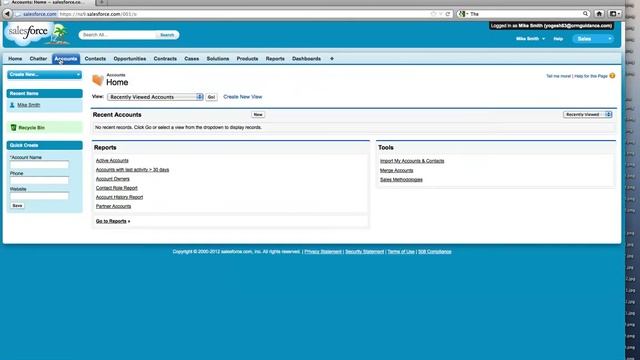Select the Accounts tab
Screen dimensions: 640x360
pyautogui.click(x=66, y=59)
